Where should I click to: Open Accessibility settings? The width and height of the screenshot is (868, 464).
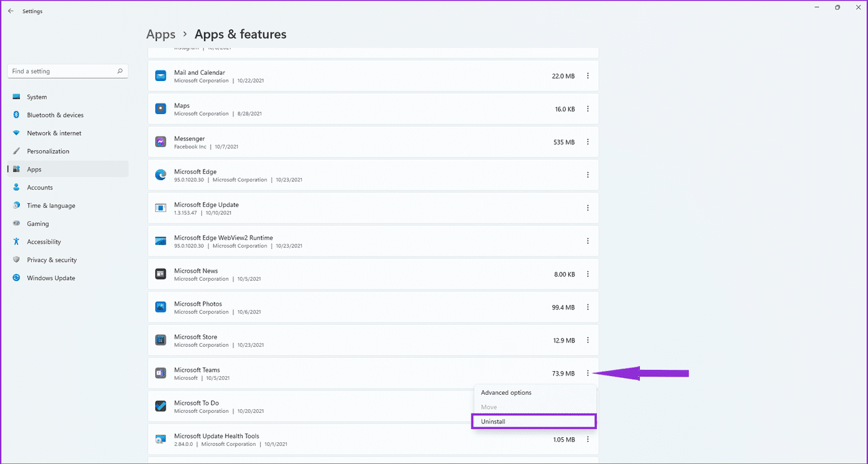(x=68, y=242)
